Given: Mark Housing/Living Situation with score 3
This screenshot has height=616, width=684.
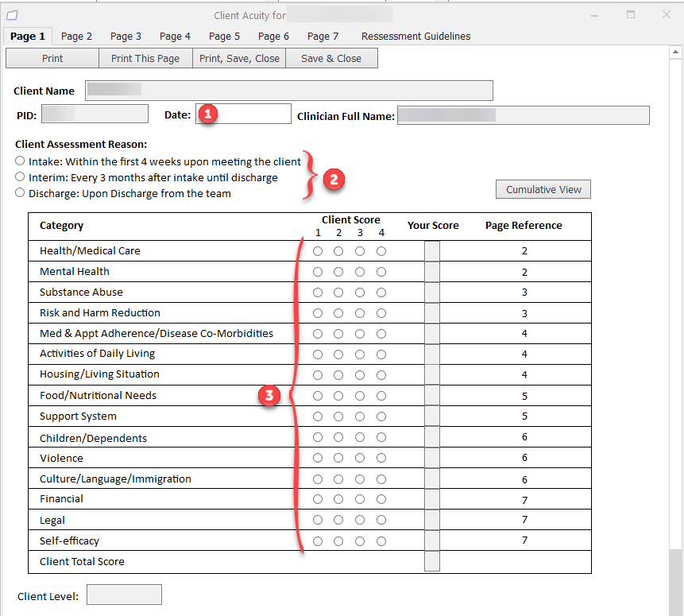Looking at the screenshot, I should [x=359, y=374].
